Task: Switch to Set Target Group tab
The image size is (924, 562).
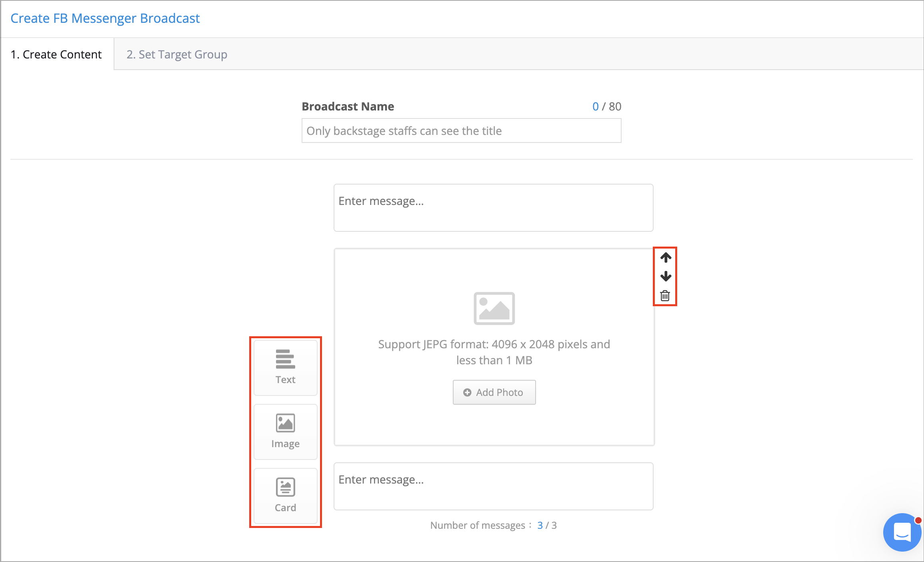Action: [x=177, y=54]
